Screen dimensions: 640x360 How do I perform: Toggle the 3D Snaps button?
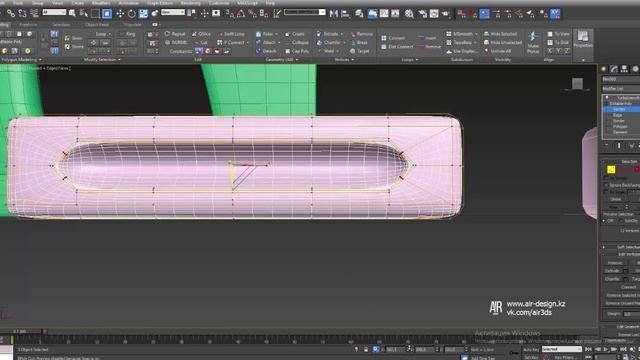[x=230, y=14]
